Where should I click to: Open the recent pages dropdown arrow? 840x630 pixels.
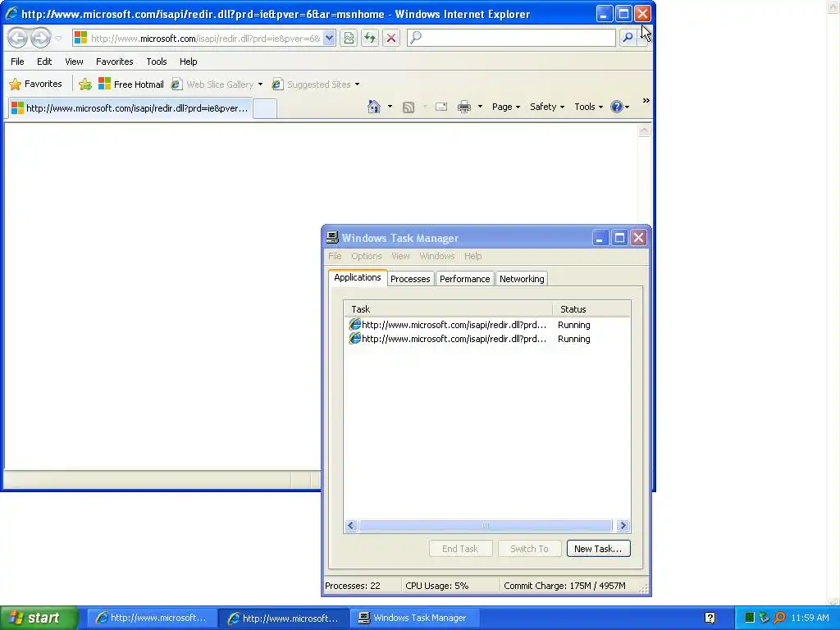(58, 38)
